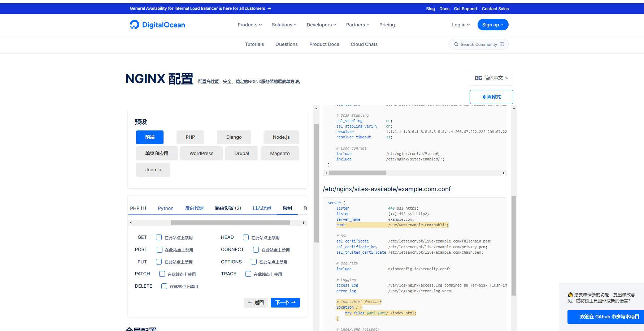This screenshot has height=331, width=644.
Task: Click the tab strip horizontal scrollbar thumb
Action: [x=230, y=223]
